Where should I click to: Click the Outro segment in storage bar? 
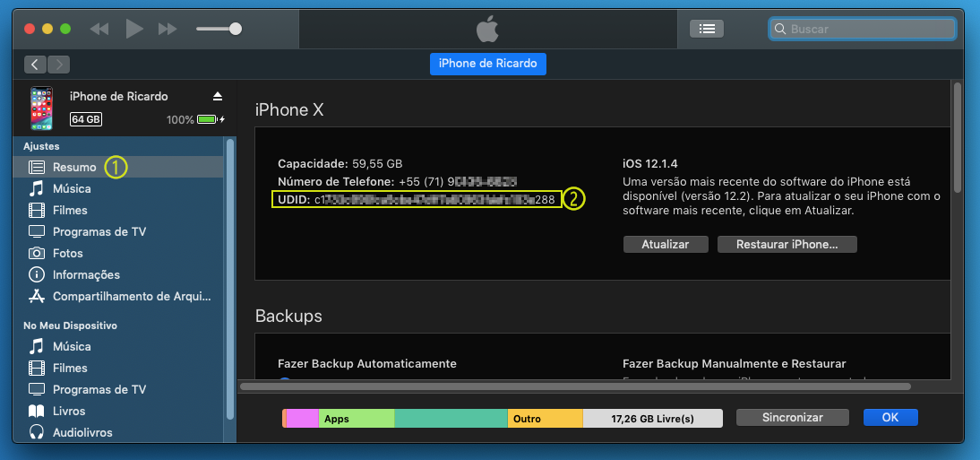[545, 419]
